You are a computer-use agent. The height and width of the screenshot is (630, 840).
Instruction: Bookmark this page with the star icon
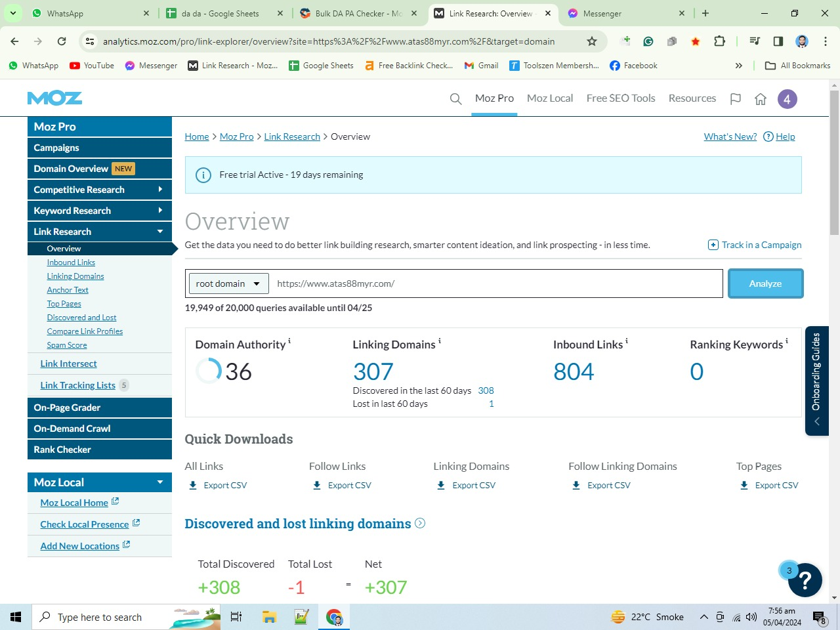coord(592,41)
